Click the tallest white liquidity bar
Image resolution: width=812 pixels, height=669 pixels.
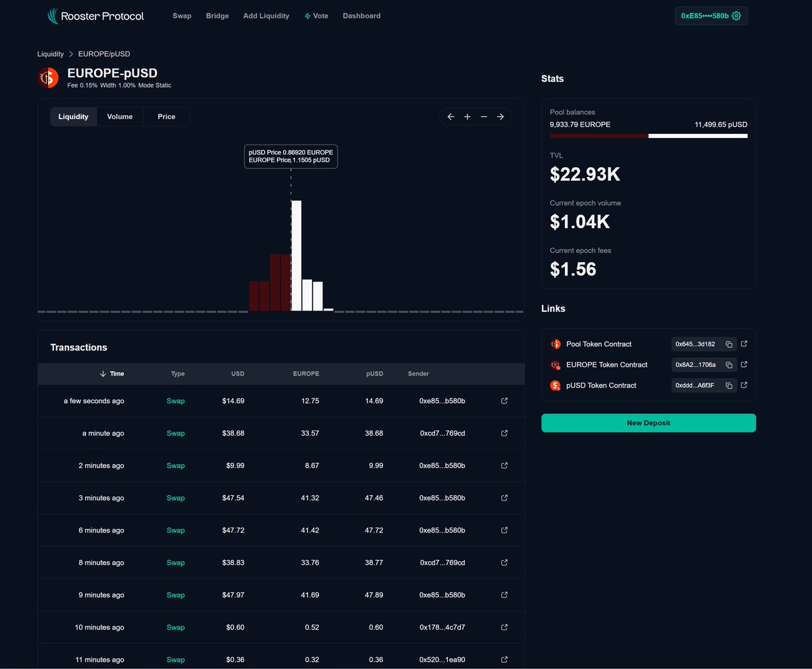[x=296, y=256]
